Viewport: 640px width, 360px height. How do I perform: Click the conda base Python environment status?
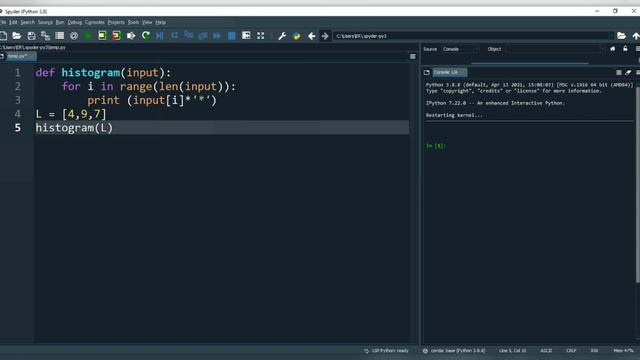point(454,351)
